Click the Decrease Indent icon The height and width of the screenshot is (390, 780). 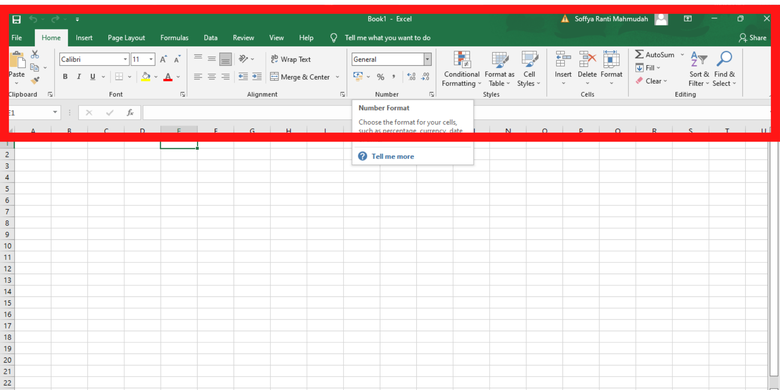point(243,77)
